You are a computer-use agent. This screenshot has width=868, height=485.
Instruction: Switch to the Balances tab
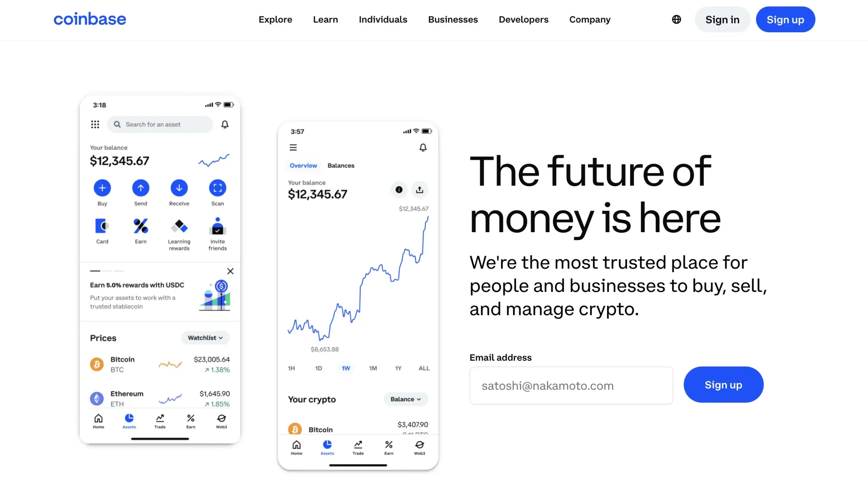tap(340, 165)
